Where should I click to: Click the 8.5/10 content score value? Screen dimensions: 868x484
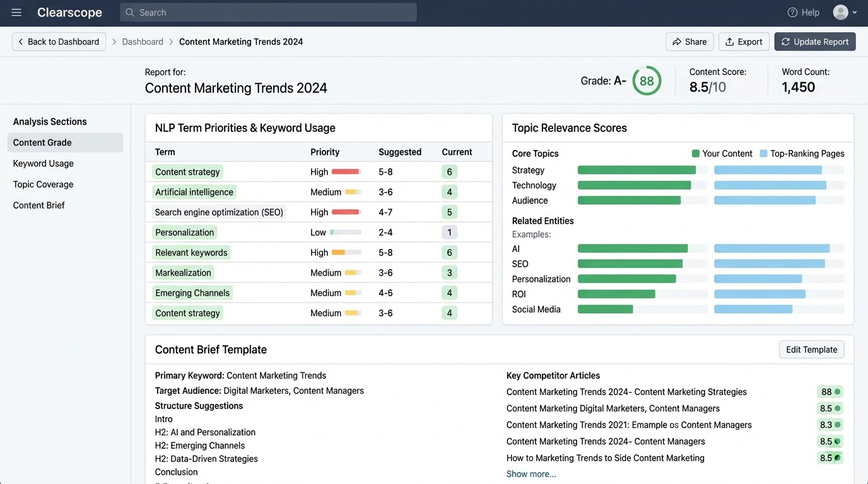pos(708,87)
